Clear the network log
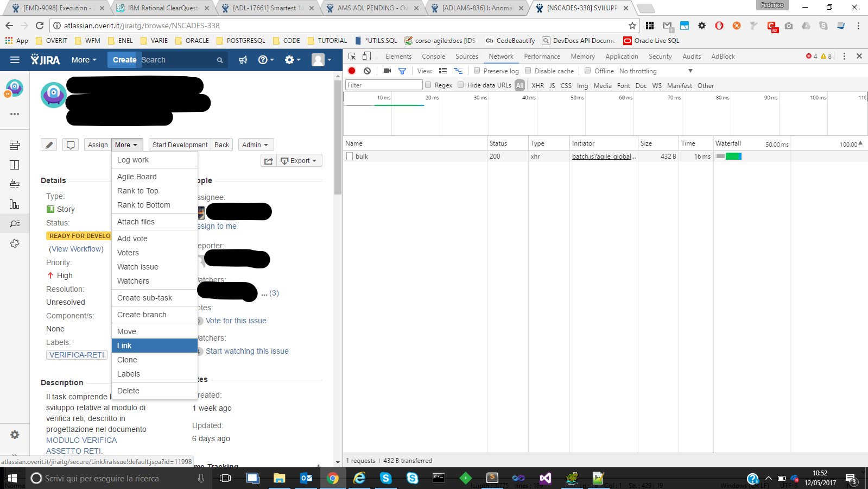868x489 pixels. (x=367, y=71)
